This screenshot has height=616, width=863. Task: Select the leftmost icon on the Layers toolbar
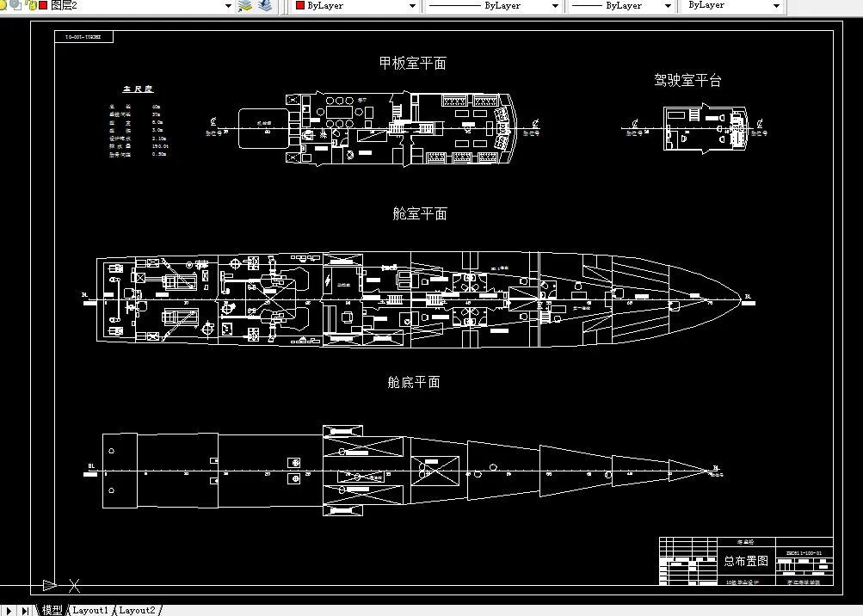click(4, 7)
